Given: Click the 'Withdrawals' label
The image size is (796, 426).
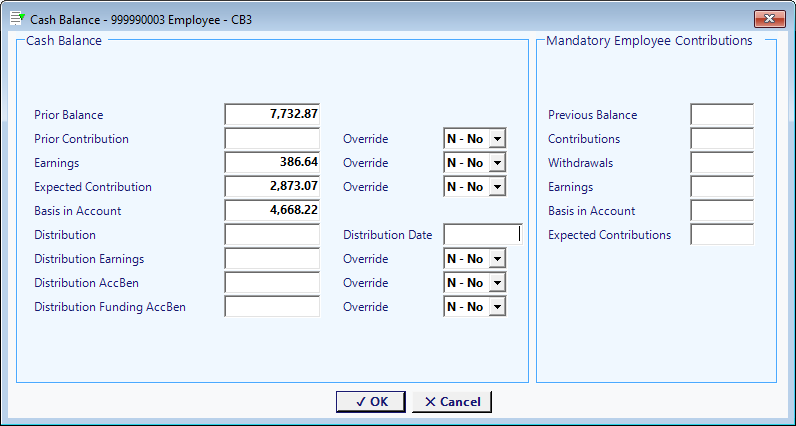Looking at the screenshot, I should click(580, 163).
